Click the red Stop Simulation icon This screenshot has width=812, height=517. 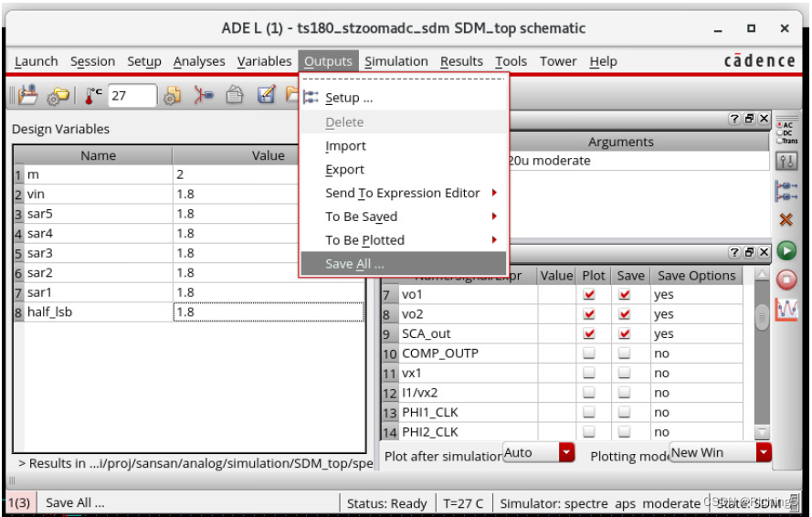click(786, 280)
